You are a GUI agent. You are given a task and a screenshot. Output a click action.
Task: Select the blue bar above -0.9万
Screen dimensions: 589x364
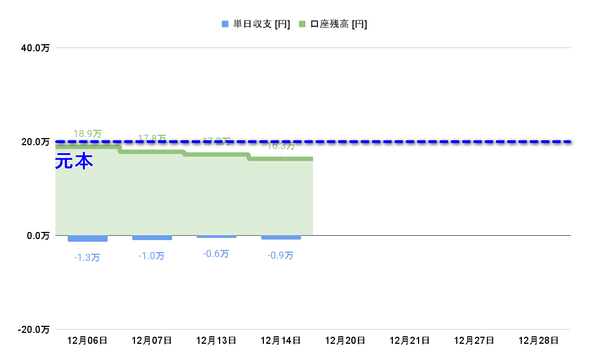coord(281,237)
